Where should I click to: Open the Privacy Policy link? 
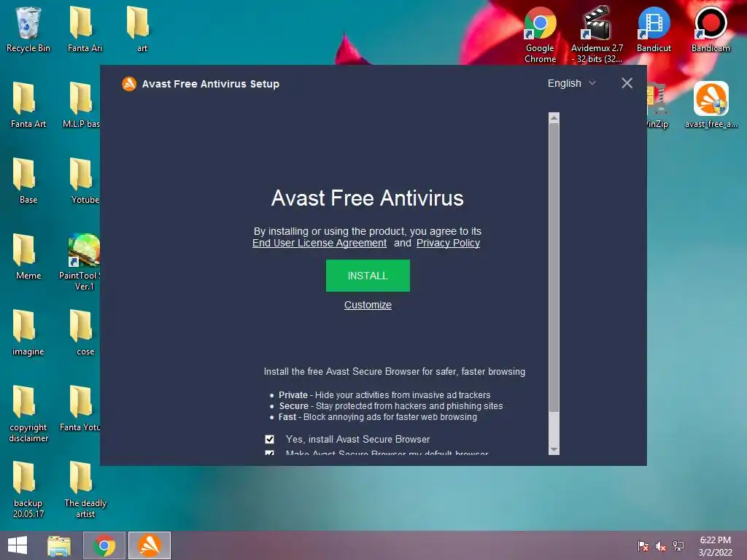(x=448, y=243)
